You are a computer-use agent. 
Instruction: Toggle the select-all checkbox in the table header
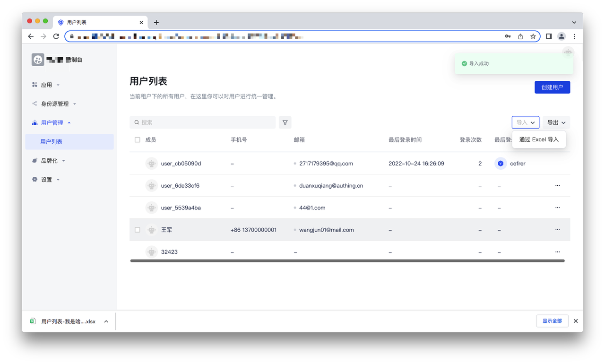point(138,140)
